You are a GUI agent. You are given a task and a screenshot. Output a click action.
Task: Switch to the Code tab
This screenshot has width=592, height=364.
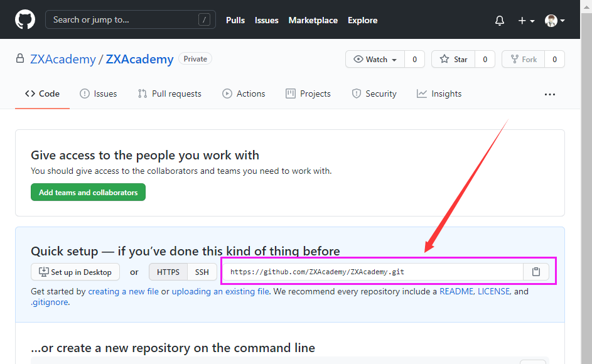tap(42, 94)
